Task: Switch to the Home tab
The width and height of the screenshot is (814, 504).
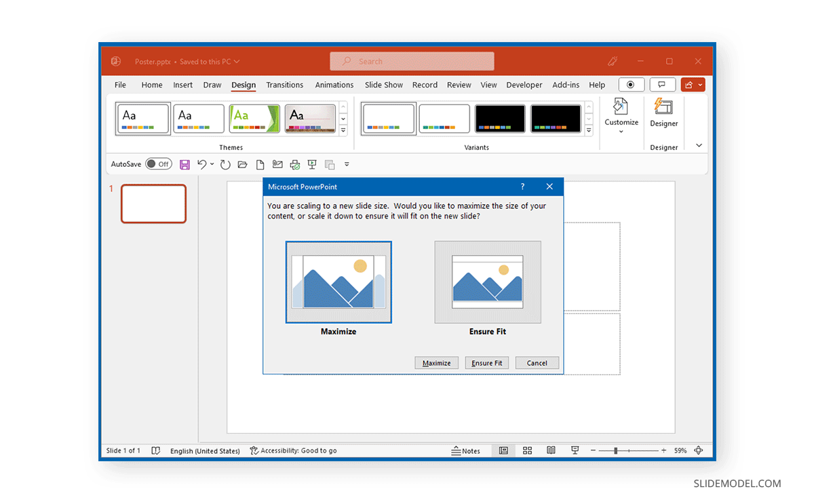Action: pos(152,85)
